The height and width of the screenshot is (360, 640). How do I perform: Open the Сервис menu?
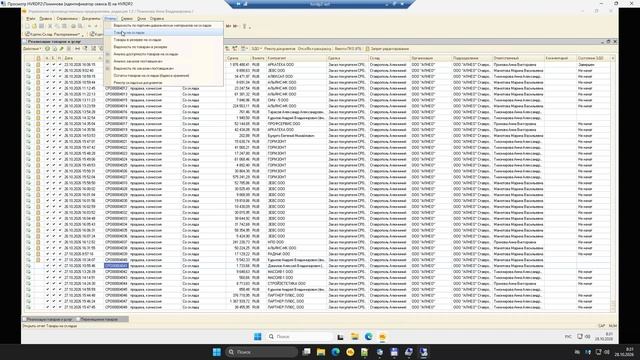(127, 19)
